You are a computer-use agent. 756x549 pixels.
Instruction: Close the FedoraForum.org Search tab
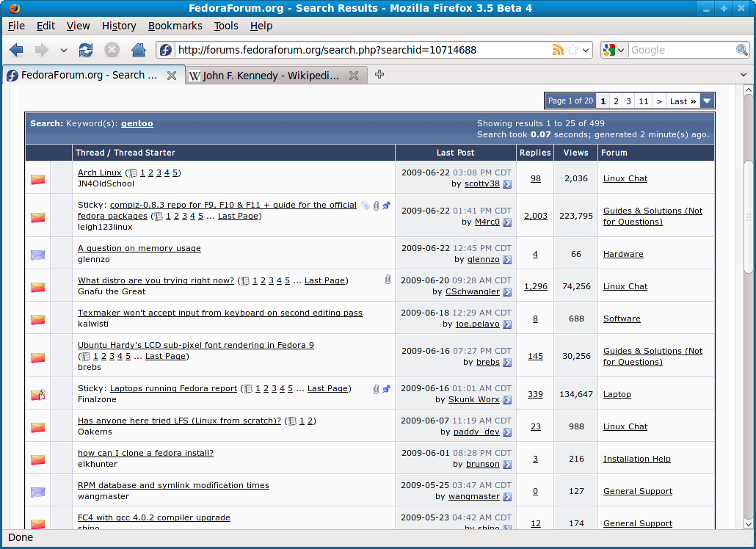pos(172,75)
